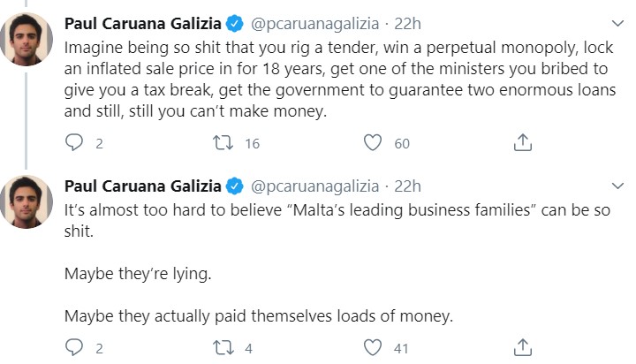Reply to the first tweet about rigged tender
The width and height of the screenshot is (636, 364).
(74, 142)
